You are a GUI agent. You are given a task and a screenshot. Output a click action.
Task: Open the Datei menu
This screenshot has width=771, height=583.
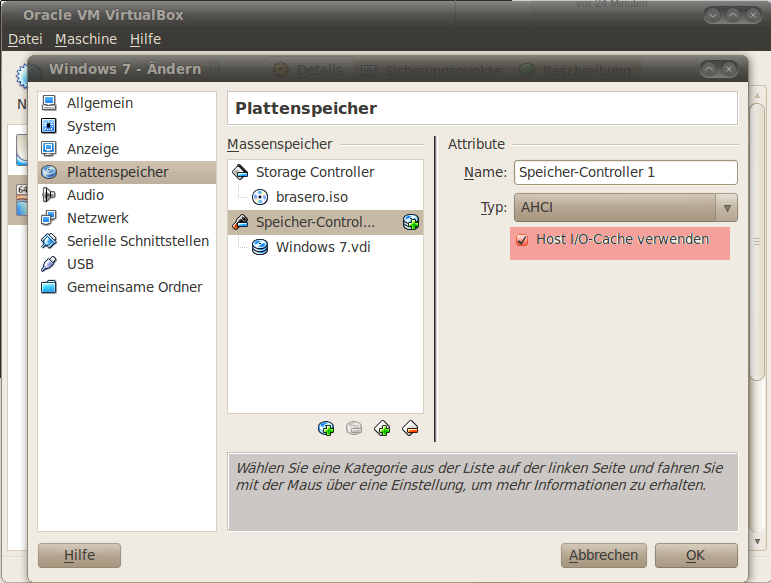coord(26,39)
